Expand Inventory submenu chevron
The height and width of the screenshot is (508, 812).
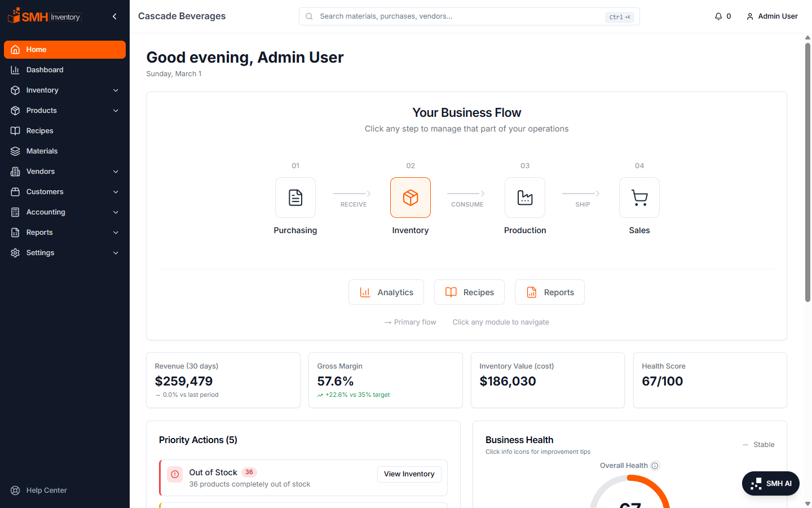click(x=116, y=90)
